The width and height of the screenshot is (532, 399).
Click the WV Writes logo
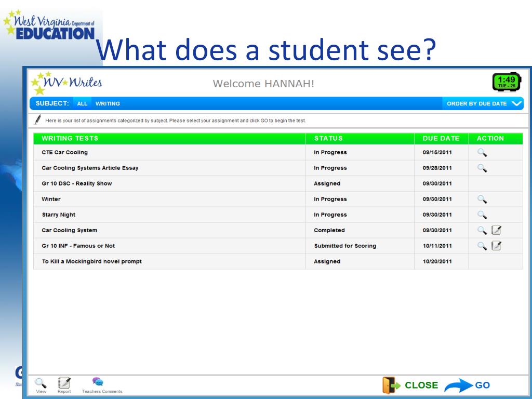coord(66,83)
